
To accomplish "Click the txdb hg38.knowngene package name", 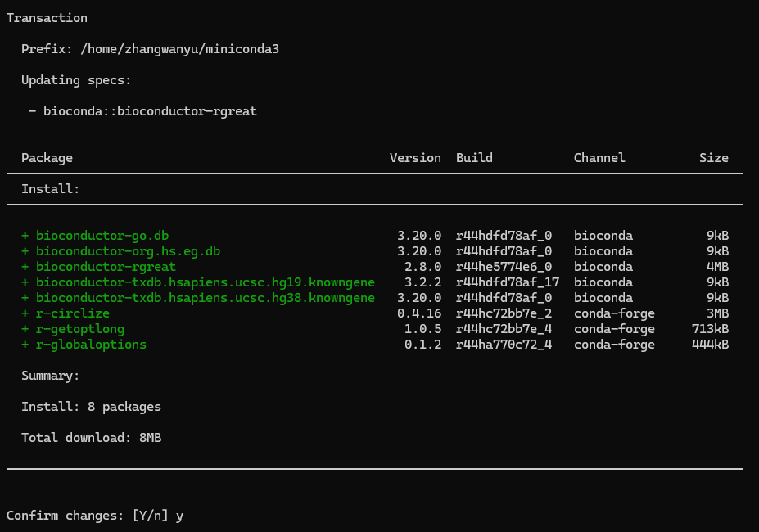I will coord(205,298).
